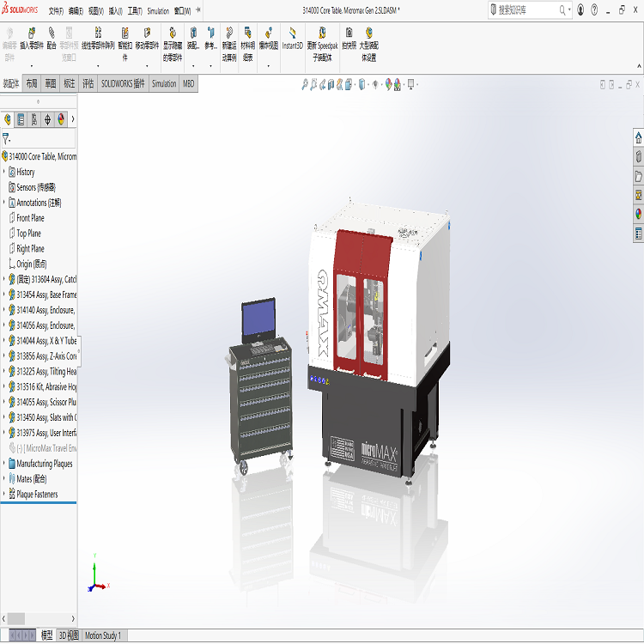Click Zoom to Fit in heads-up toolbar
Screen dimensions: 644x644
point(304,85)
